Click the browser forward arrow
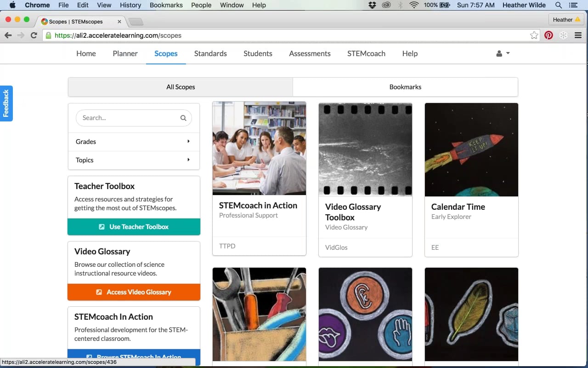Viewport: 588px width, 368px height. tap(21, 35)
